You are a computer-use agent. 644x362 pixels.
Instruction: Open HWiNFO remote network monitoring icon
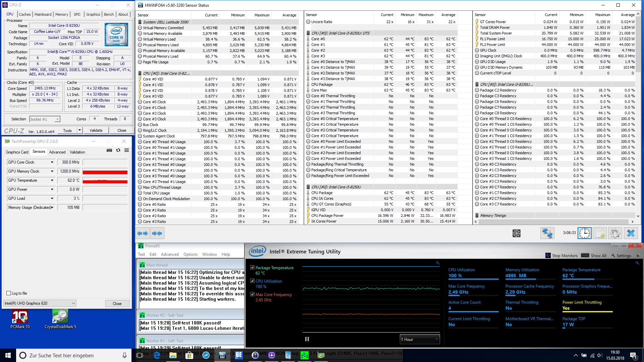(547, 233)
